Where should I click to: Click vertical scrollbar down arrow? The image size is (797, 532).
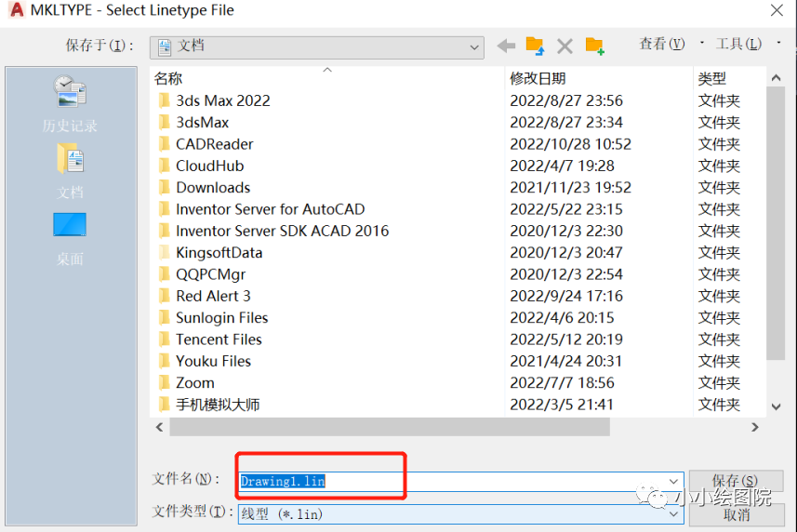point(776,406)
